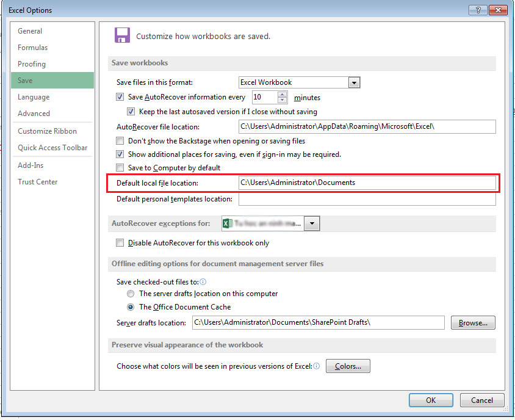The image size is (515, 420).
Task: Click the info icon about previous Excel version colors
Action: [317, 366]
